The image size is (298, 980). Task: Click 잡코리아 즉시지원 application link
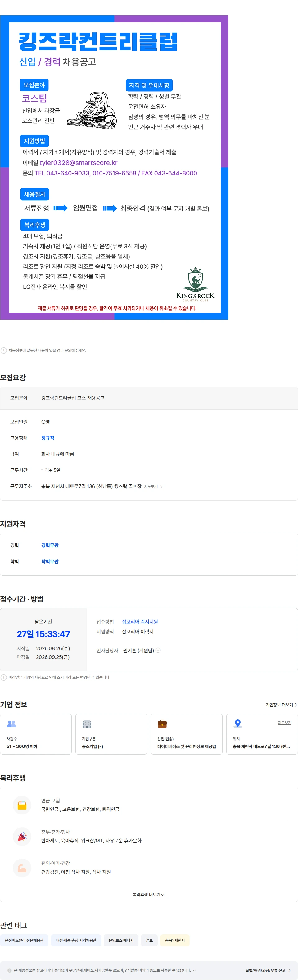click(x=140, y=622)
